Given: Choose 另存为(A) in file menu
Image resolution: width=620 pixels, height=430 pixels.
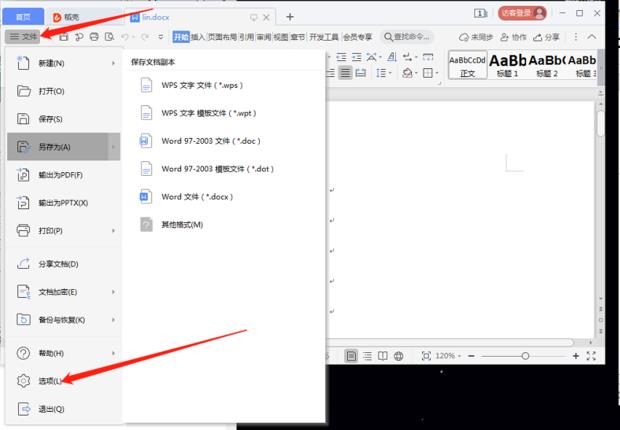Looking at the screenshot, I should [63, 147].
